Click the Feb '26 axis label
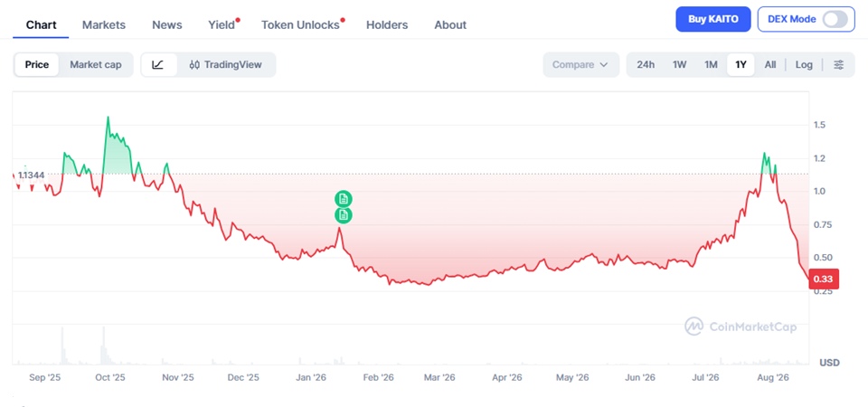868x407 pixels. click(378, 378)
